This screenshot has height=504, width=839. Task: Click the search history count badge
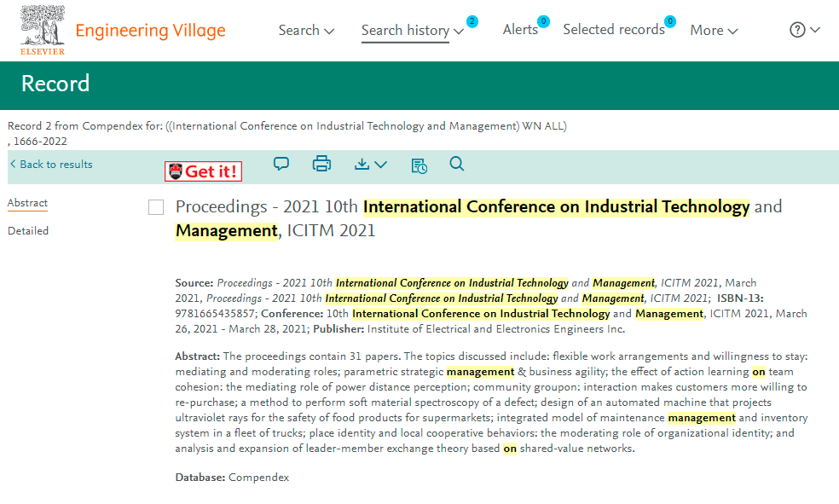point(472,21)
